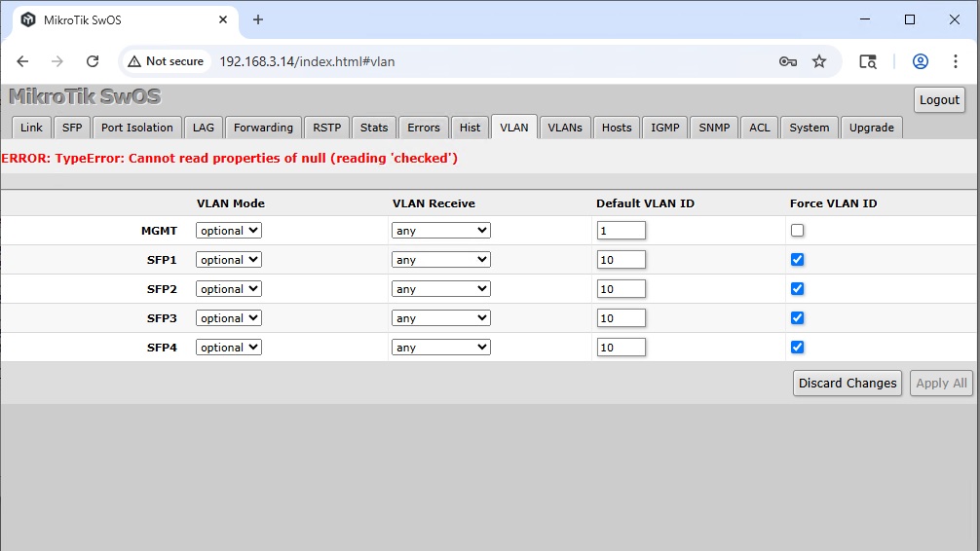Open the SFP3 VLAN Receive dropdown
Viewport: 980px width, 551px height.
pyautogui.click(x=441, y=318)
